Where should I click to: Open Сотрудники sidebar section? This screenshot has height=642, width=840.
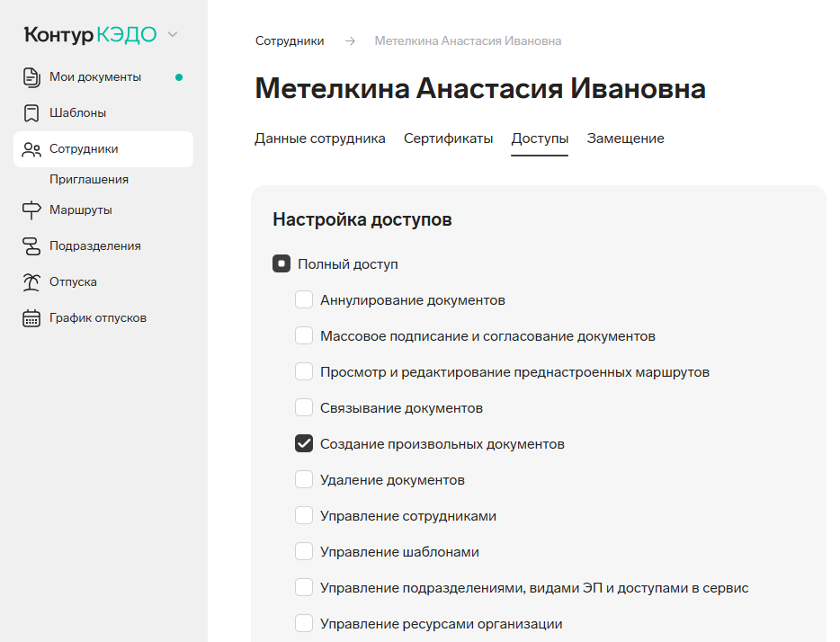pos(103,149)
